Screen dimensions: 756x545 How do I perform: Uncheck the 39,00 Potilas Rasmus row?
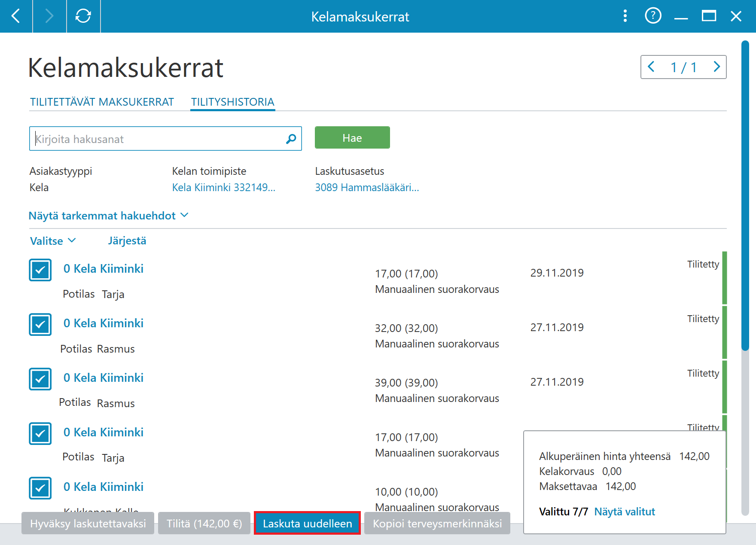click(x=40, y=379)
